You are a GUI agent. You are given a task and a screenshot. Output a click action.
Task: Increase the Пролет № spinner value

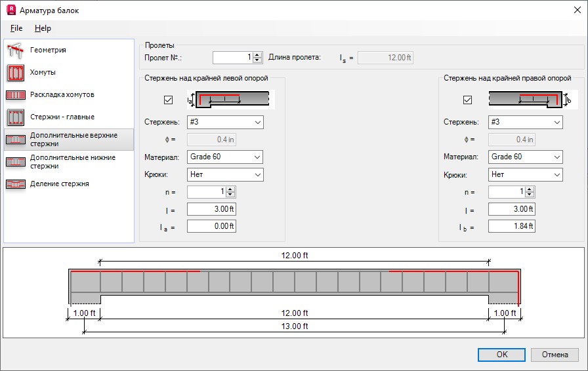[x=257, y=54]
